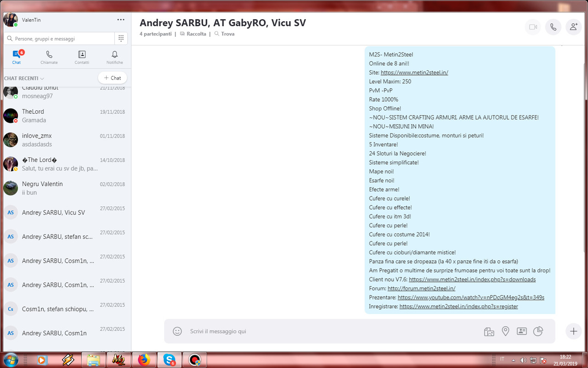Open Skype icon in the taskbar

pos(169,360)
